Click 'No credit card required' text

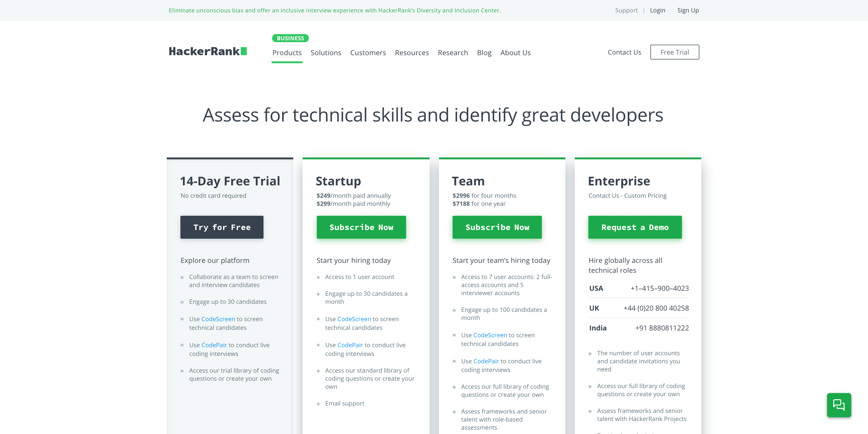click(213, 195)
